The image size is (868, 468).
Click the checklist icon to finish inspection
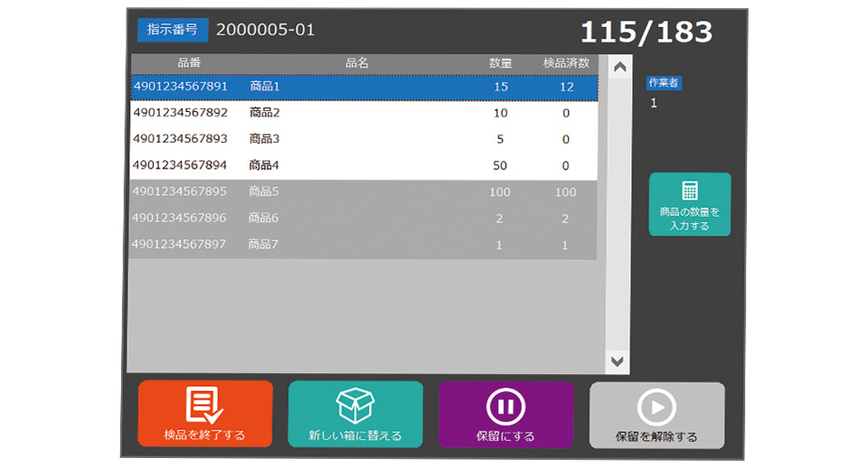point(204,405)
